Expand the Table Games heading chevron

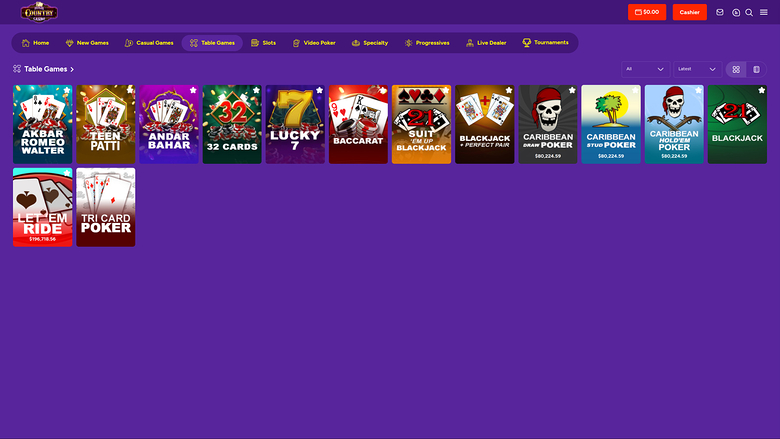pos(72,69)
